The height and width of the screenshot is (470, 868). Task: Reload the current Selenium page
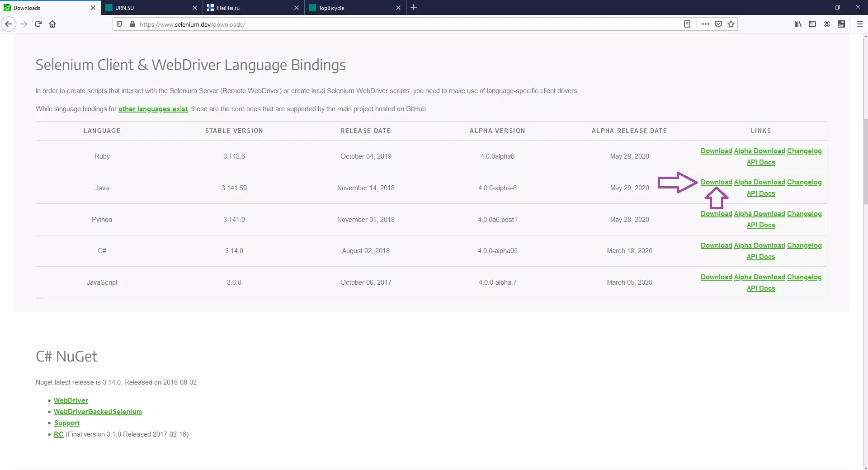(38, 24)
